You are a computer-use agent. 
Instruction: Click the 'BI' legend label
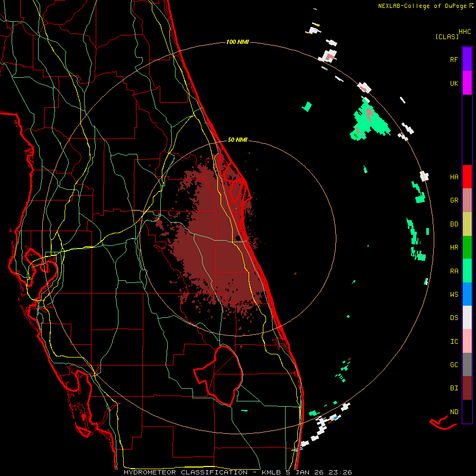[x=454, y=388]
